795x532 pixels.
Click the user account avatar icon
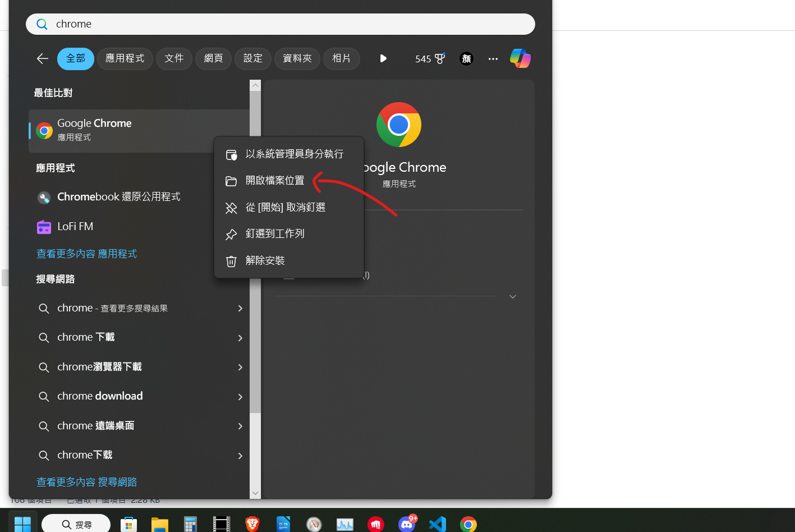coord(466,58)
